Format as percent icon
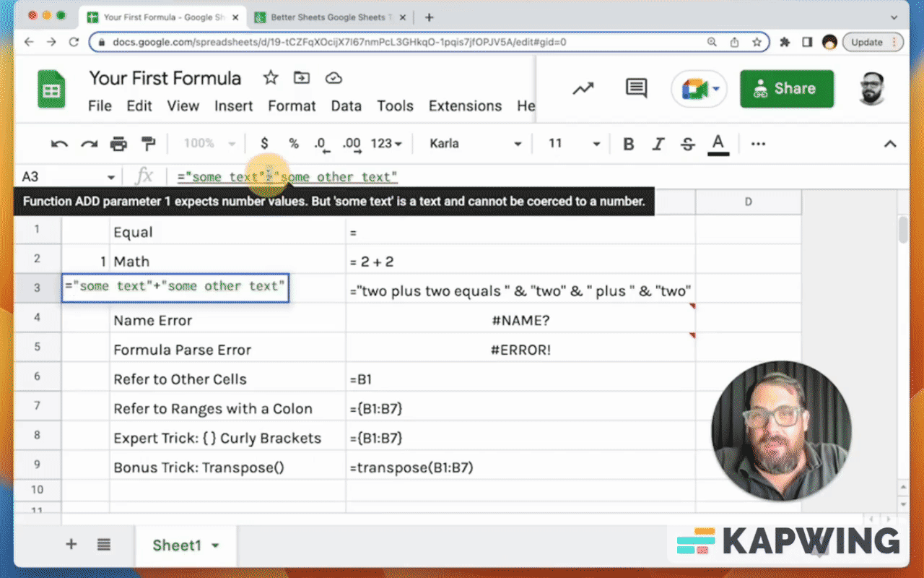 [x=294, y=144]
